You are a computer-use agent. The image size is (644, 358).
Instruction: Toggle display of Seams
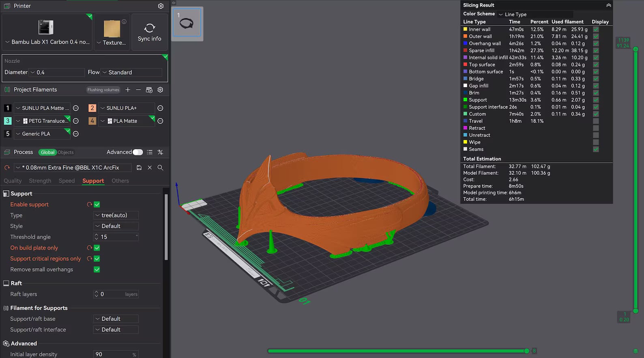(x=596, y=149)
